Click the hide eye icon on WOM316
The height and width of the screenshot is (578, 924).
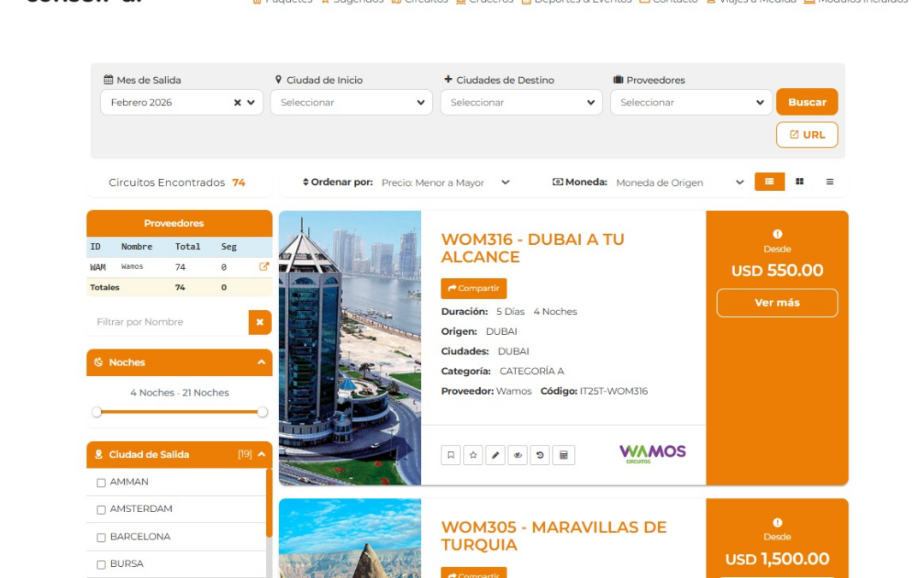coord(518,456)
